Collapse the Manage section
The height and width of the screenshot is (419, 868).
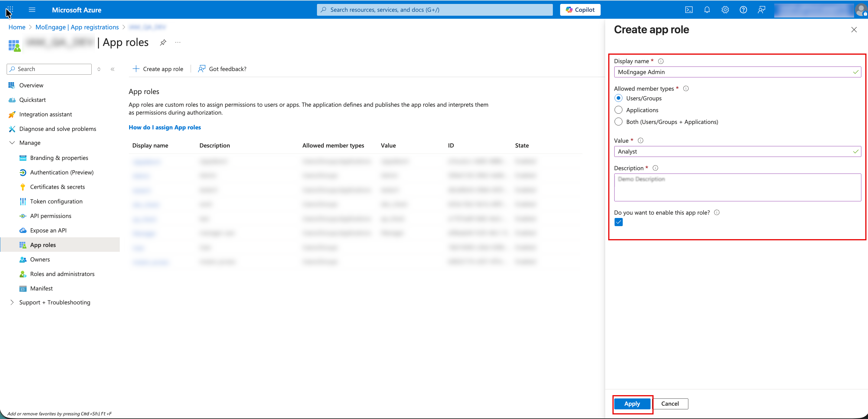(12, 142)
